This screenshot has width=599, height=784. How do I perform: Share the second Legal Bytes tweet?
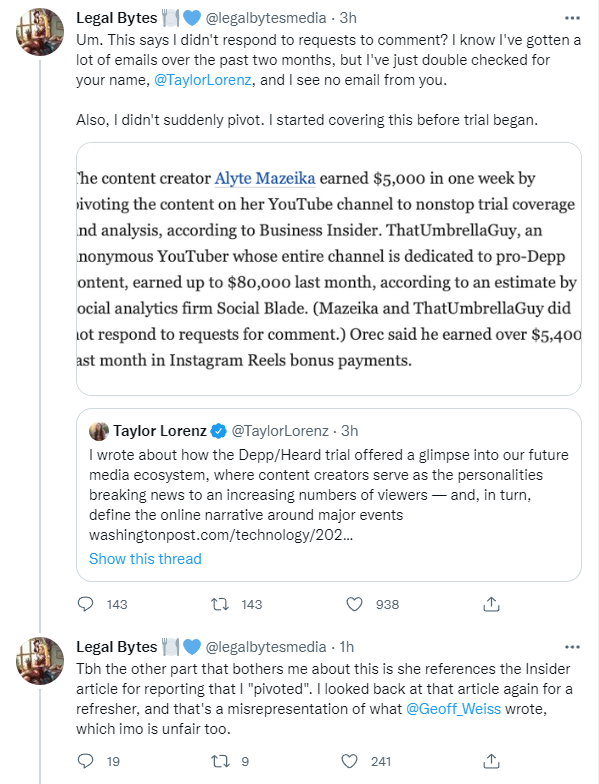[x=492, y=761]
